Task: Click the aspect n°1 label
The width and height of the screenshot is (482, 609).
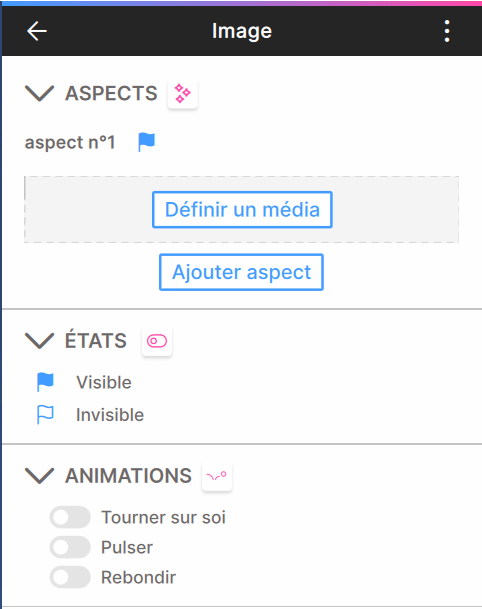Action: pos(70,143)
